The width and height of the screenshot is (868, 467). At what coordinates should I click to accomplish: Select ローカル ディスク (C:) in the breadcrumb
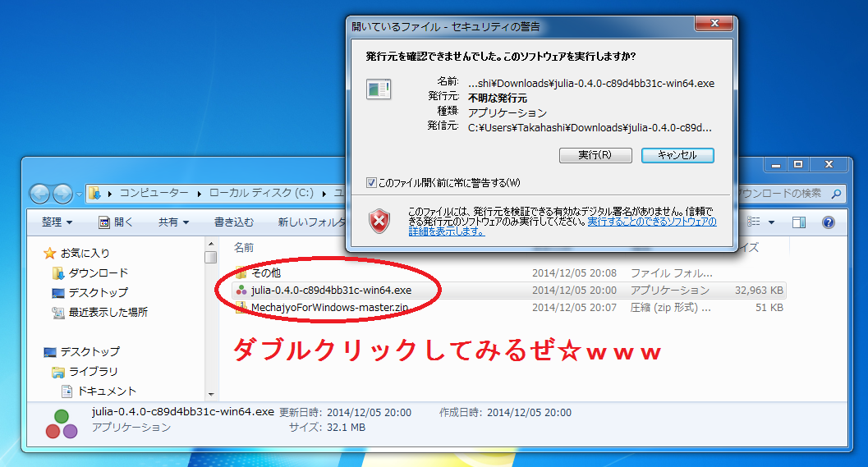[x=261, y=193]
